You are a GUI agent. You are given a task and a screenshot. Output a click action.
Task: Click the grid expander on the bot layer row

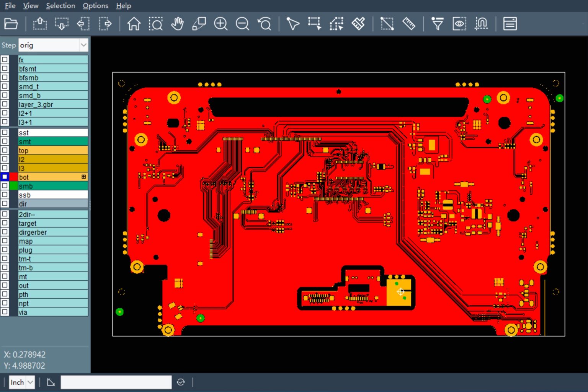click(x=83, y=177)
